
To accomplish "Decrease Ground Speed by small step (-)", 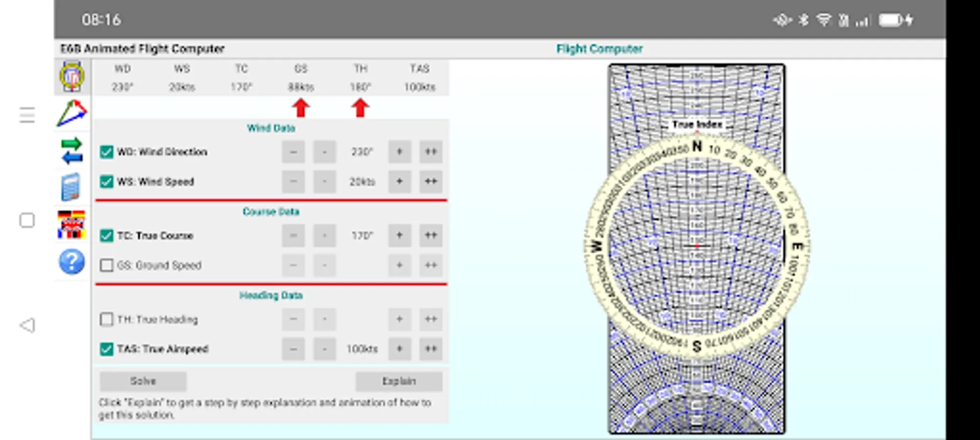I will coord(324,265).
